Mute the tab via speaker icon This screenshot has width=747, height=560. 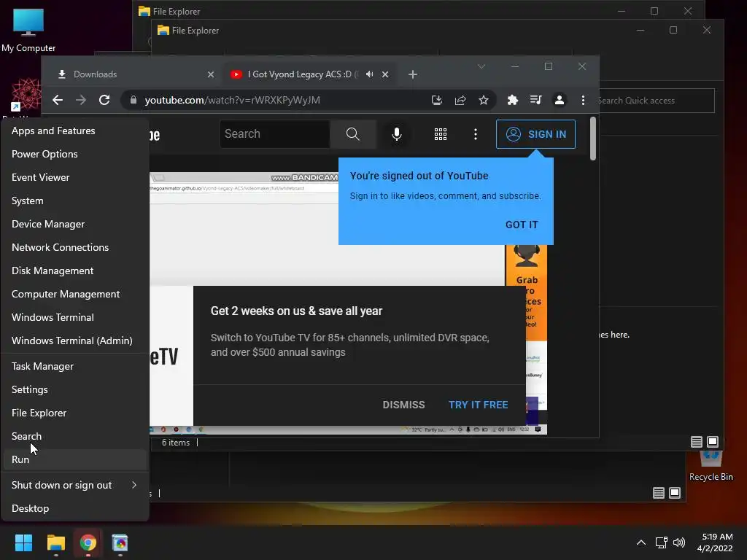click(x=370, y=74)
